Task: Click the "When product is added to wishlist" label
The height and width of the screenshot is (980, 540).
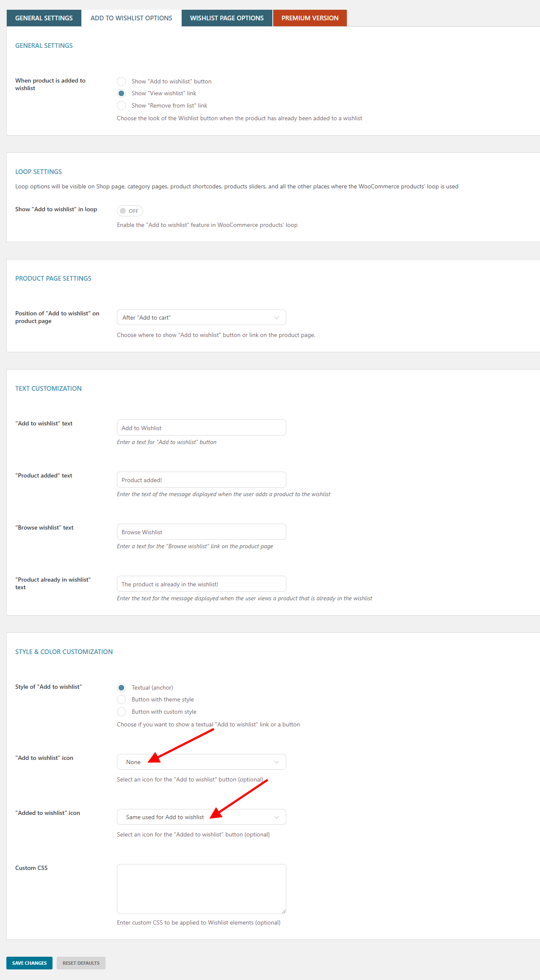Action: tap(50, 84)
